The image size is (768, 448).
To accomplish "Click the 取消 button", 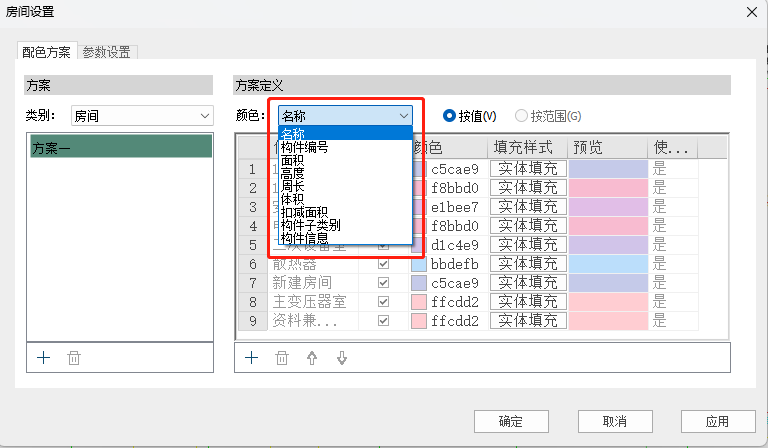I will point(615,422).
